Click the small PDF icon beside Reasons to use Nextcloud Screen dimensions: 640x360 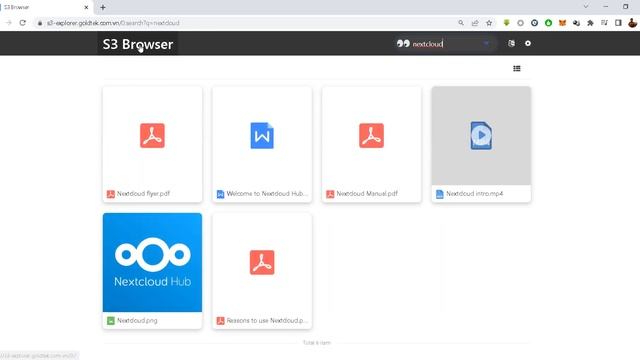(220, 321)
